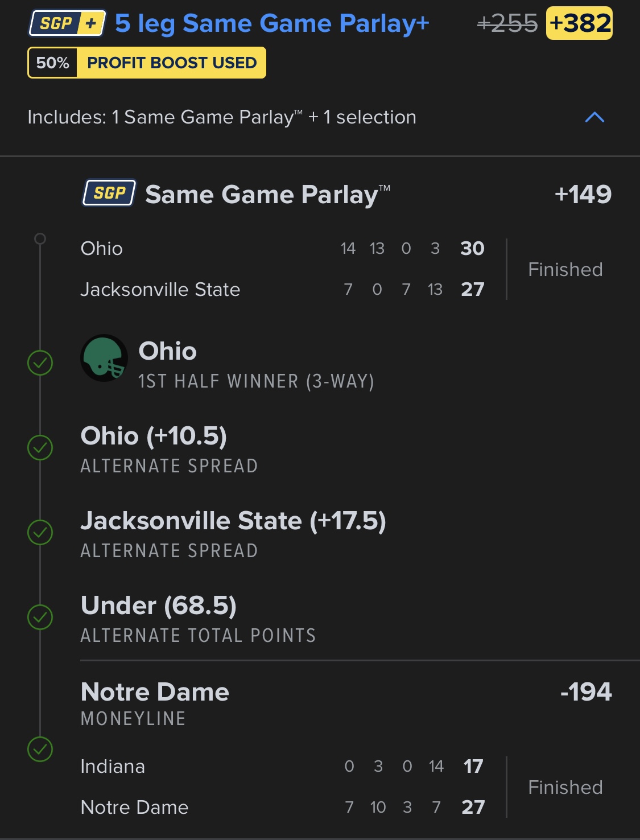Click the SGP Same Game Parlay badge
The height and width of the screenshot is (840, 640).
109,193
